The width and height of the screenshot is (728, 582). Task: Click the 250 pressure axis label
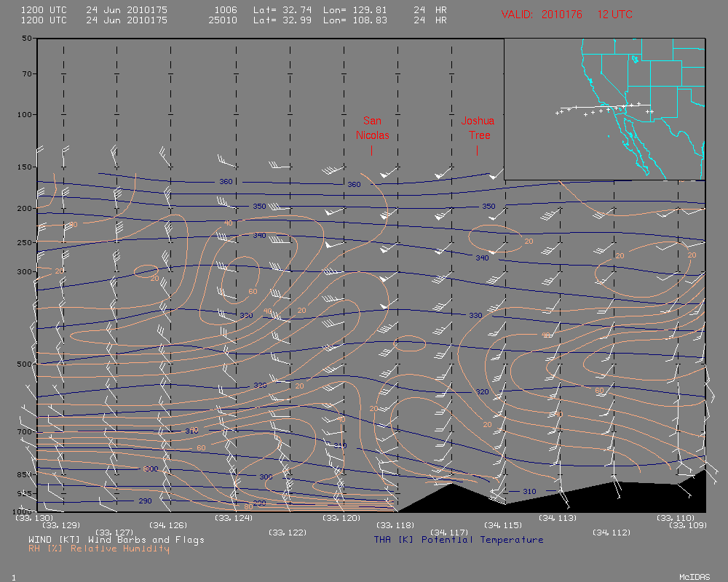[x=25, y=242]
